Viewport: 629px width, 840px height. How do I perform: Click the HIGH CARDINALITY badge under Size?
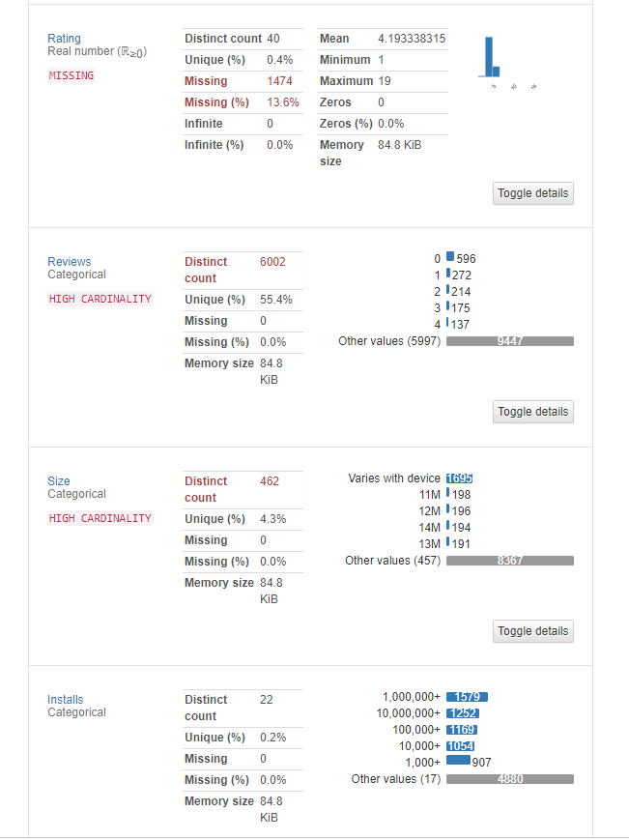100,519
